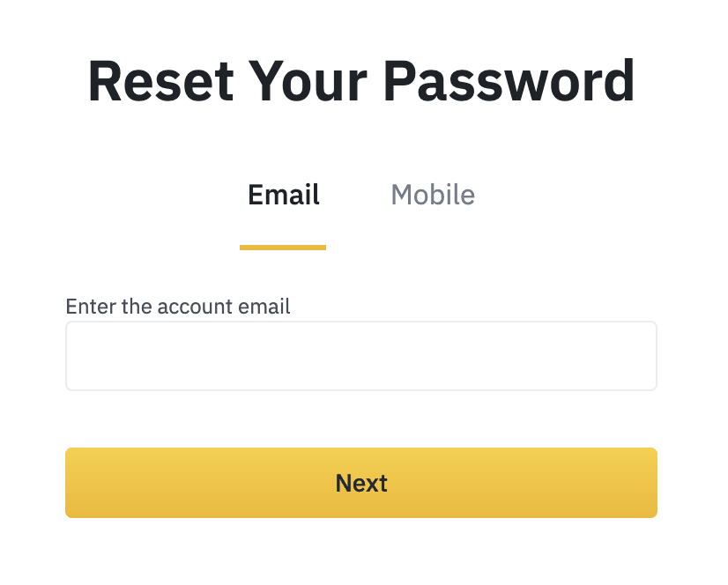Focus the empty email text box
The width and height of the screenshot is (728, 585).
(x=360, y=356)
